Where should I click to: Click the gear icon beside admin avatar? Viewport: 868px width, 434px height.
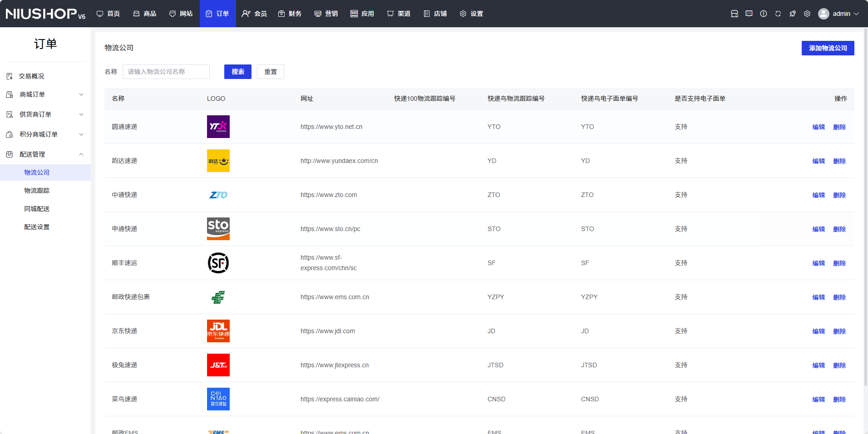(x=807, y=14)
